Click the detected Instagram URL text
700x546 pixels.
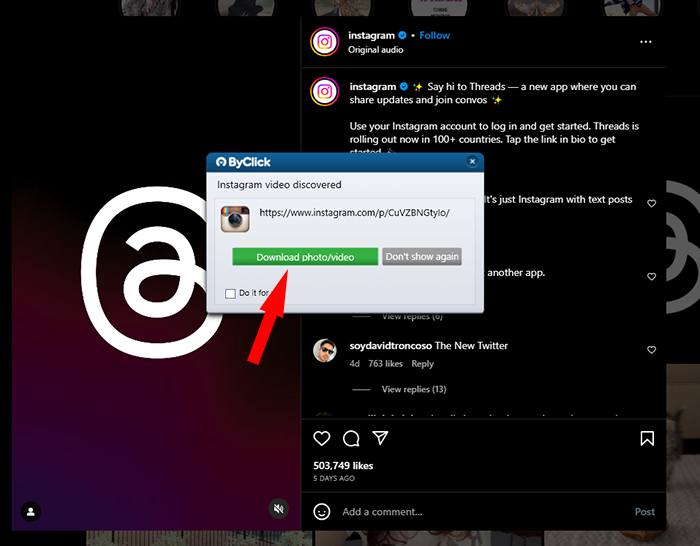354,213
